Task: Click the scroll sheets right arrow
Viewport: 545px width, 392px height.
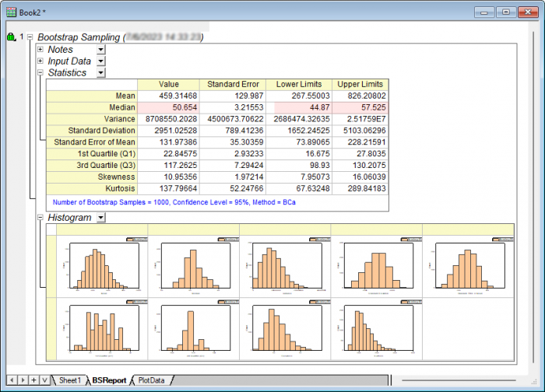Action: (x=22, y=380)
